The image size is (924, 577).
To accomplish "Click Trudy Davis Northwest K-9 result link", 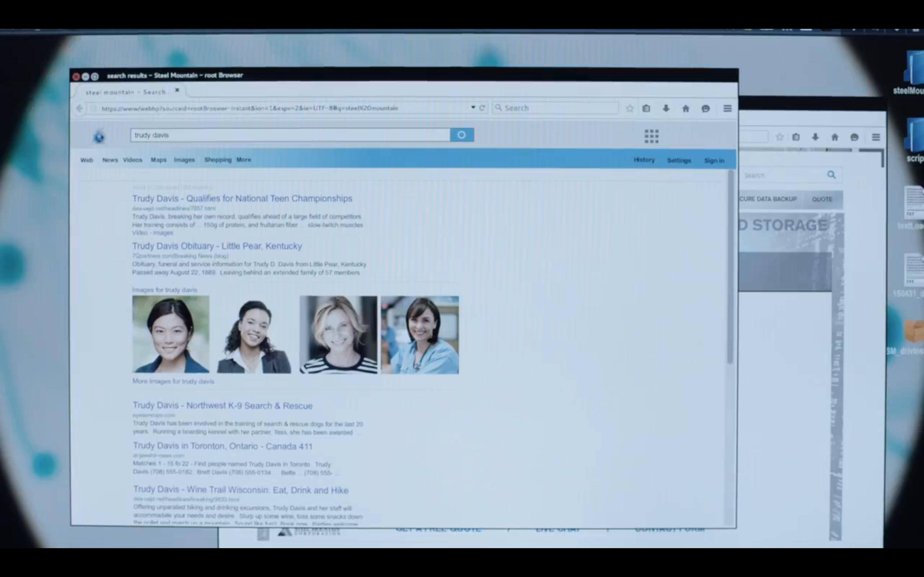I will point(222,405).
